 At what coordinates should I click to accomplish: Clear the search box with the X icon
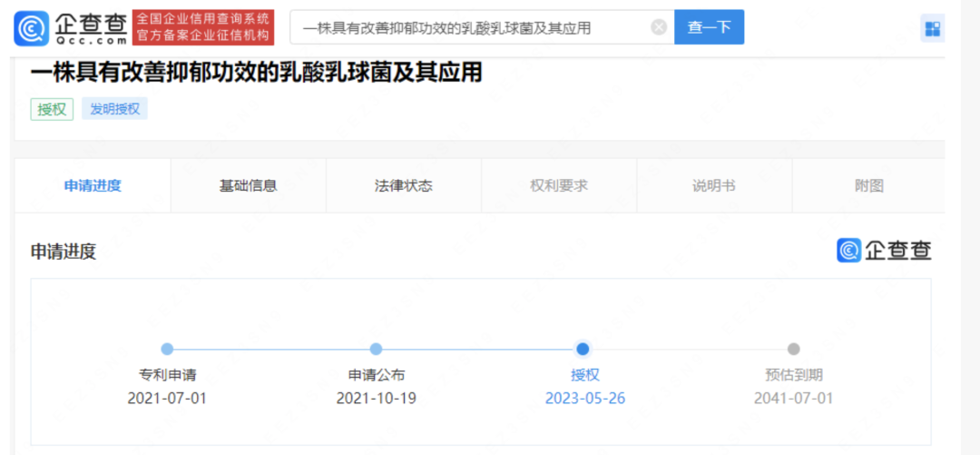(659, 27)
